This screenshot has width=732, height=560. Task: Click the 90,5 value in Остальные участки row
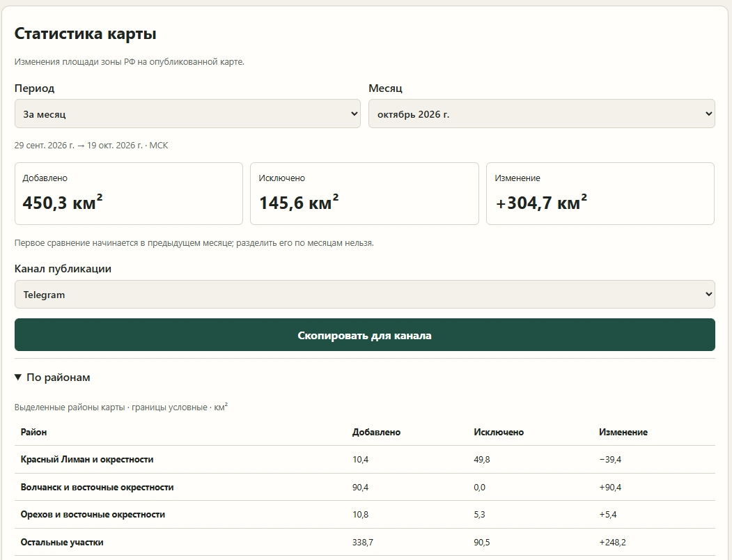pyautogui.click(x=482, y=543)
